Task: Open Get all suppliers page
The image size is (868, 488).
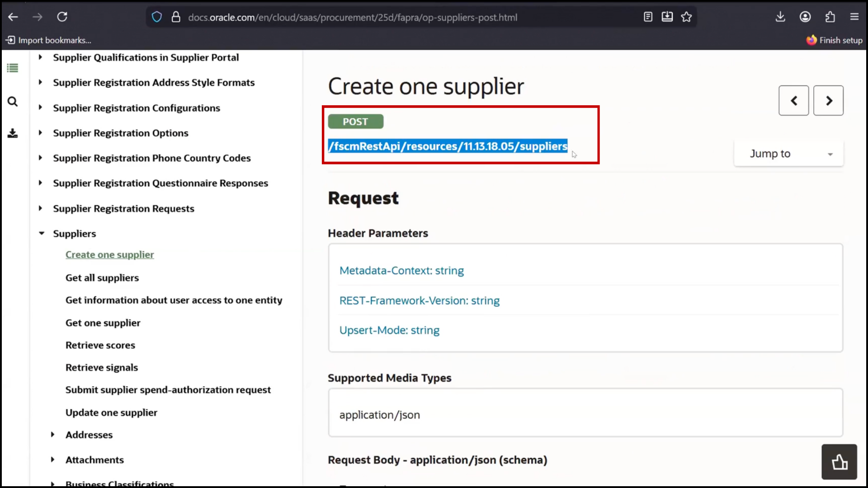Action: [102, 278]
